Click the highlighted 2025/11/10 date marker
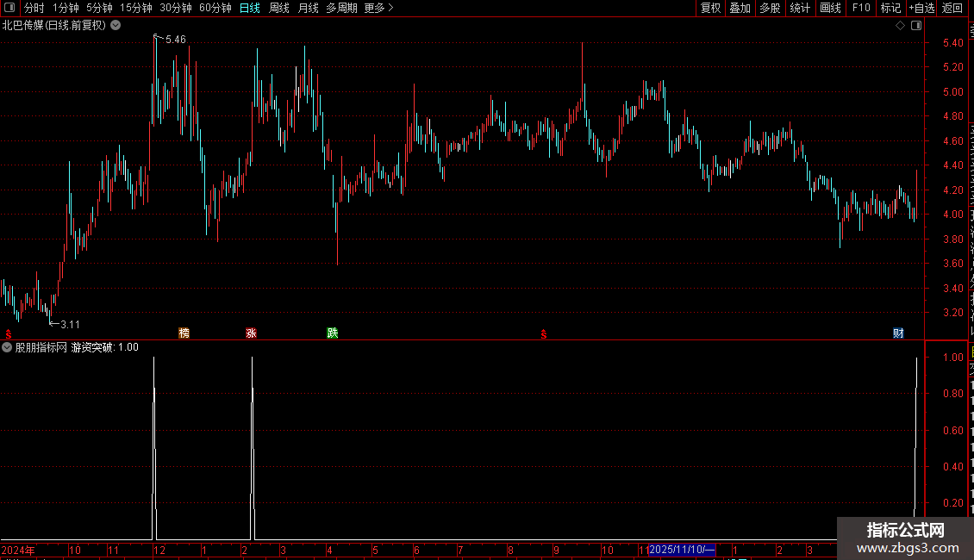Viewport: 974px width, 560px height. [x=682, y=550]
